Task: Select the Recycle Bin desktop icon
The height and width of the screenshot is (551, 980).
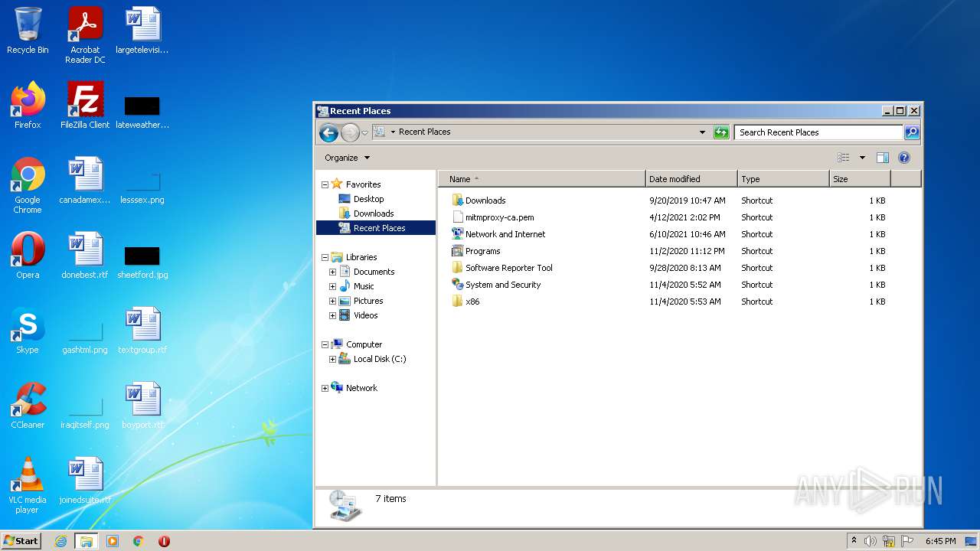Action: [x=28, y=31]
